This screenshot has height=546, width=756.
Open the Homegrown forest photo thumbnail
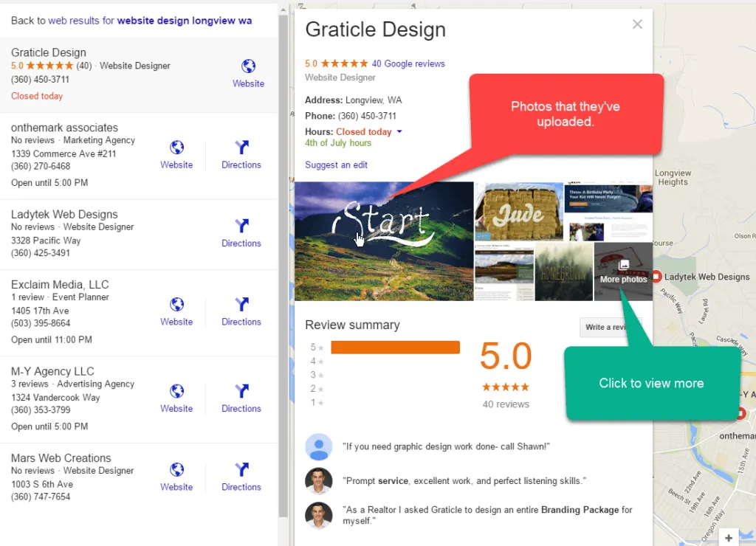[x=563, y=272]
